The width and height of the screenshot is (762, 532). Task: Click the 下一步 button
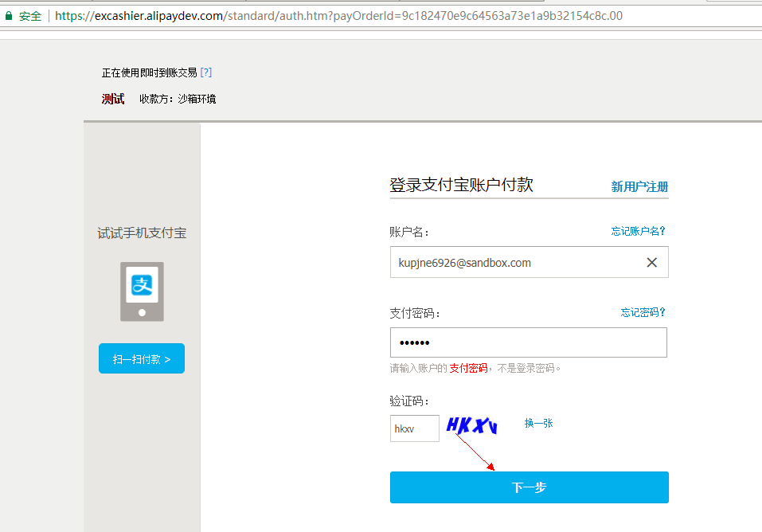click(x=529, y=487)
